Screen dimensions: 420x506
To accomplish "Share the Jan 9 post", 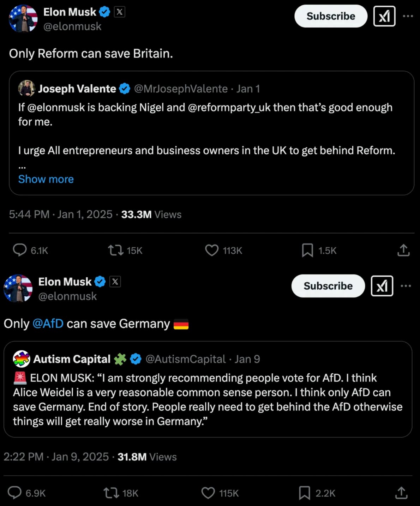I will [x=401, y=493].
